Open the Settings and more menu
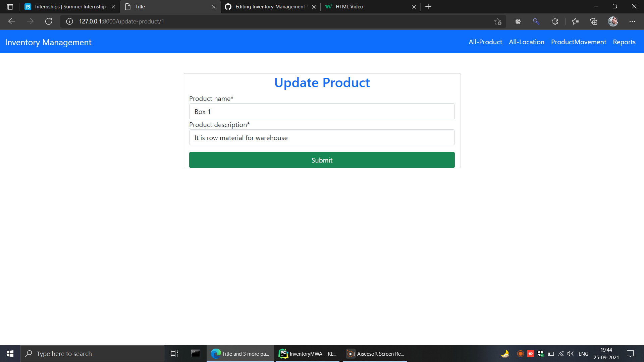The image size is (644, 362). point(633,21)
